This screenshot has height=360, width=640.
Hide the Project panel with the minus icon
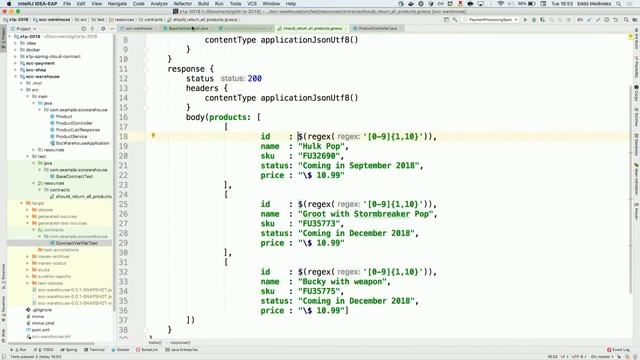[111, 29]
